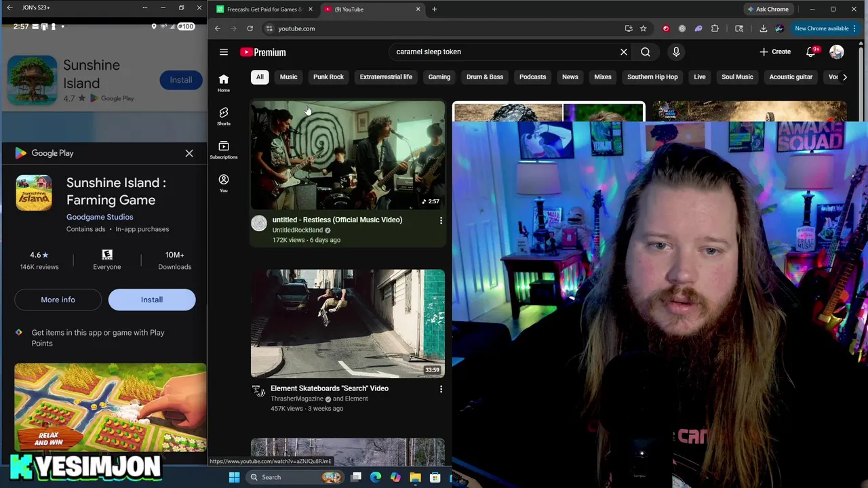Open the You section in sidebar
This screenshot has height=488, width=868.
point(224,183)
